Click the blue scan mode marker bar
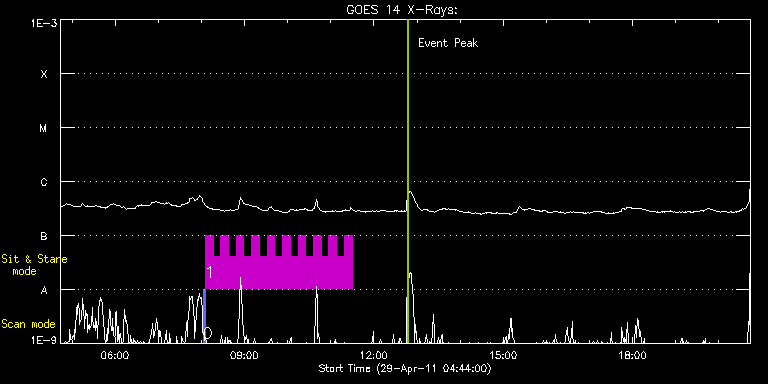The width and height of the screenshot is (768, 384). [x=204, y=316]
